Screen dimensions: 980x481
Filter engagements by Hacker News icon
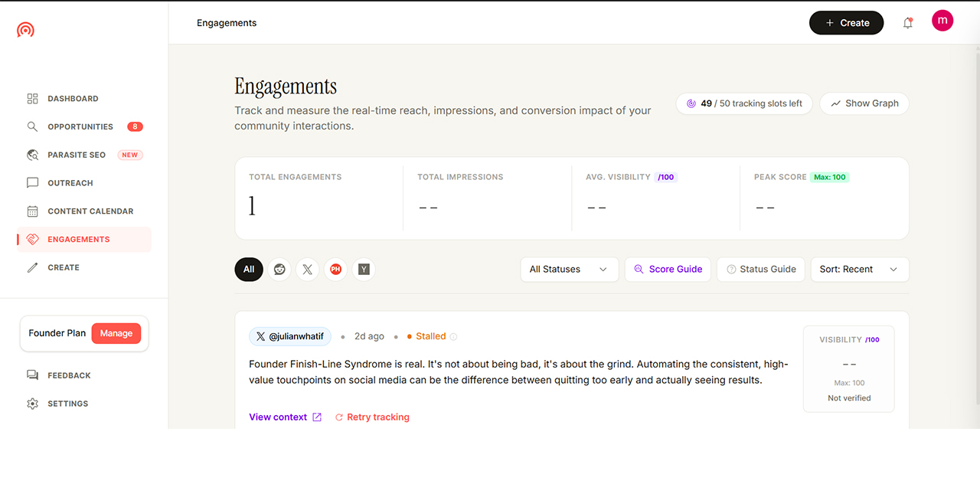(x=364, y=270)
